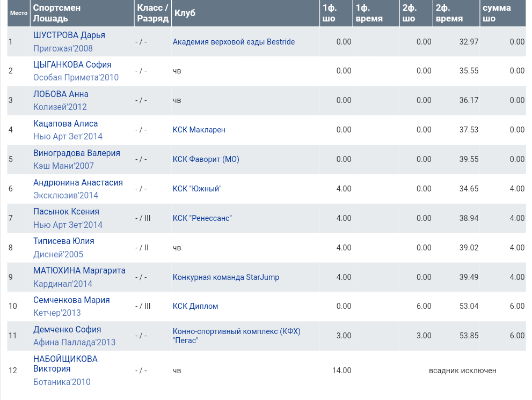Screen dimensions: 532x400
Task: Select rider Семченкова Мария
Action: (71, 300)
